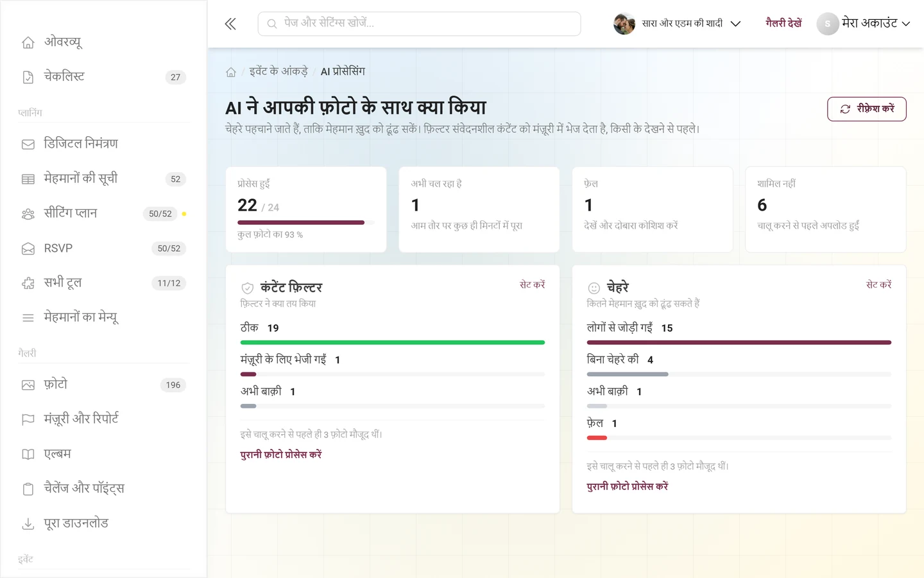Click the एल्बम book icon
The height and width of the screenshot is (578, 924).
tap(28, 455)
